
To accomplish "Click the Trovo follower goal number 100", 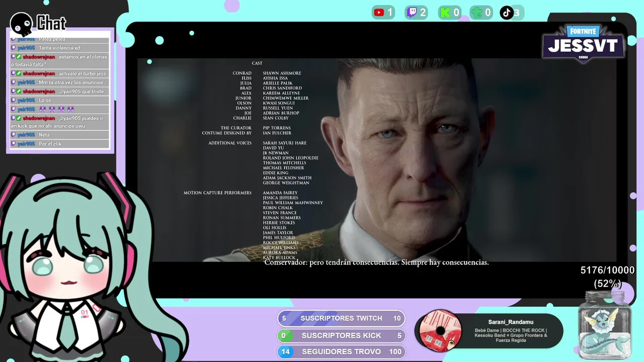I will 395,351.
